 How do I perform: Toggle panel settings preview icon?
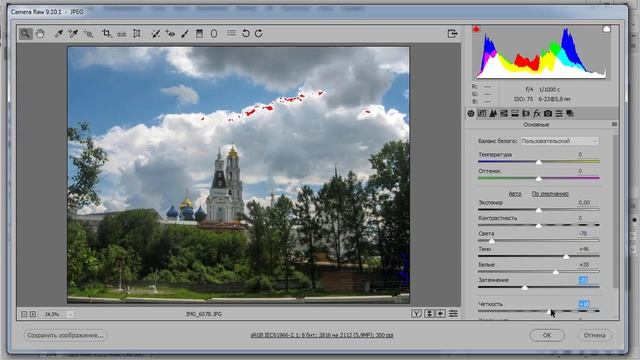point(453,313)
